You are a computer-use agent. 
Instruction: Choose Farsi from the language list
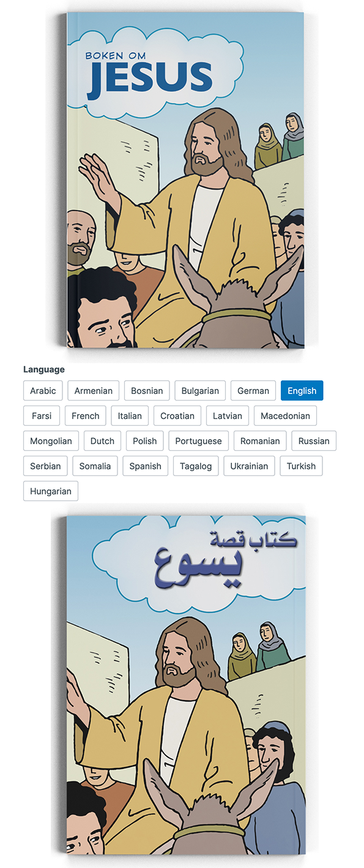pyautogui.click(x=42, y=416)
